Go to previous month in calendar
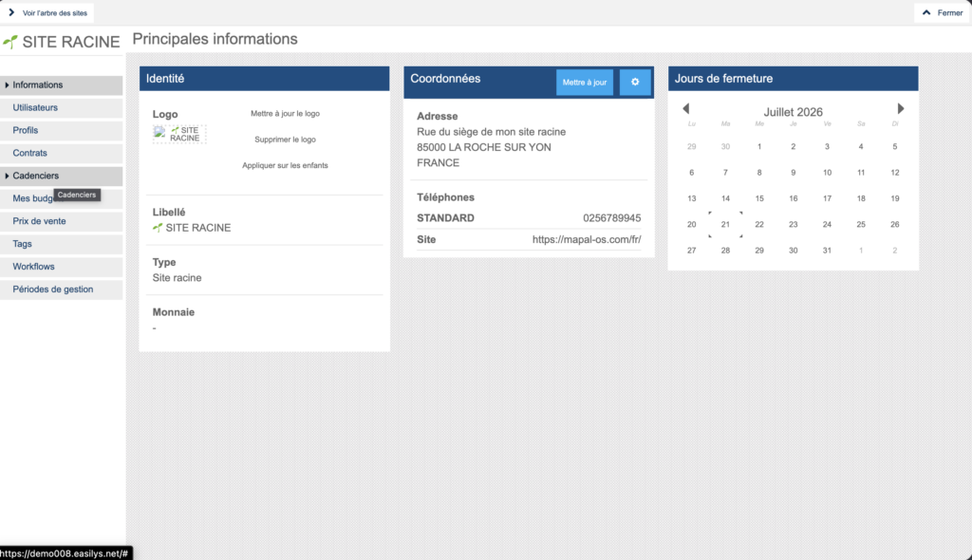Image resolution: width=972 pixels, height=560 pixels. [685, 108]
